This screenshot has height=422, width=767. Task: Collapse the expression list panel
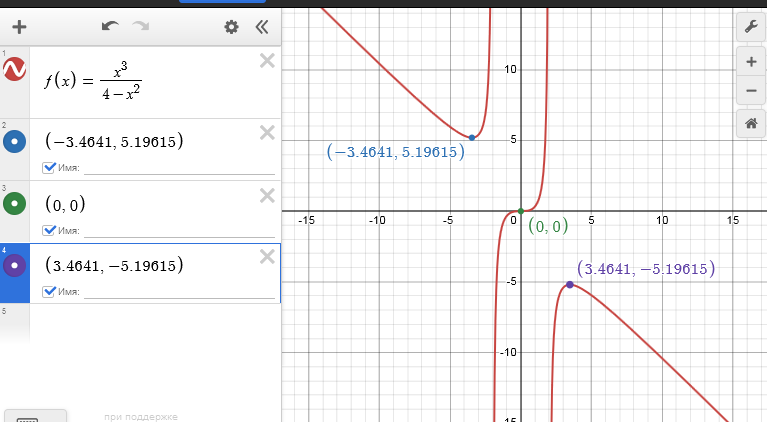tap(261, 27)
